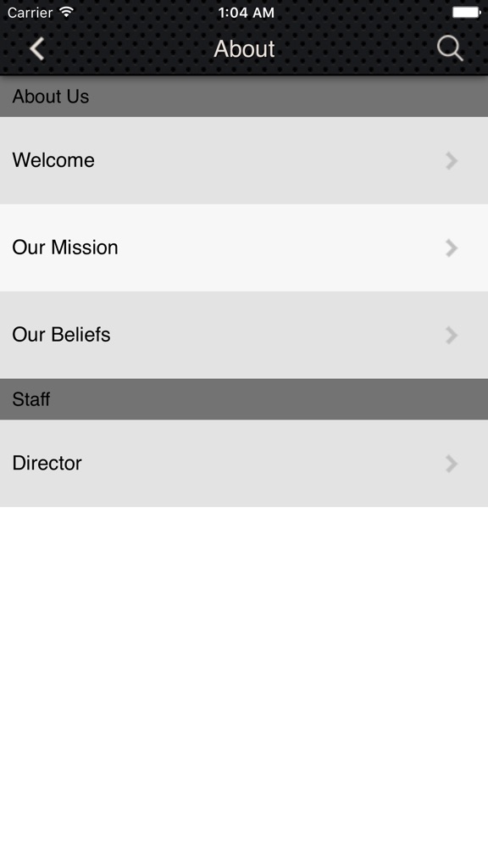The width and height of the screenshot is (488, 868).
Task: Tap the battery icon in the status bar
Action: coord(464,12)
